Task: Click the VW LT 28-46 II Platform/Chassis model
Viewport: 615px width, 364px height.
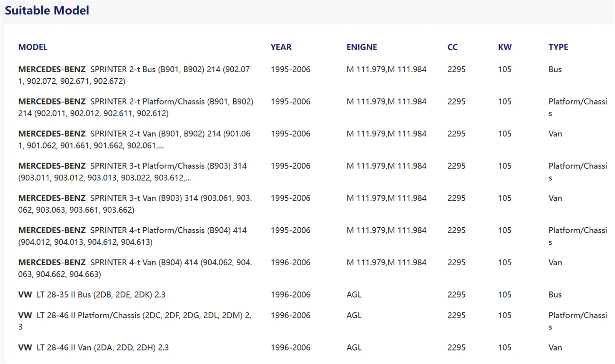Action: click(x=135, y=321)
